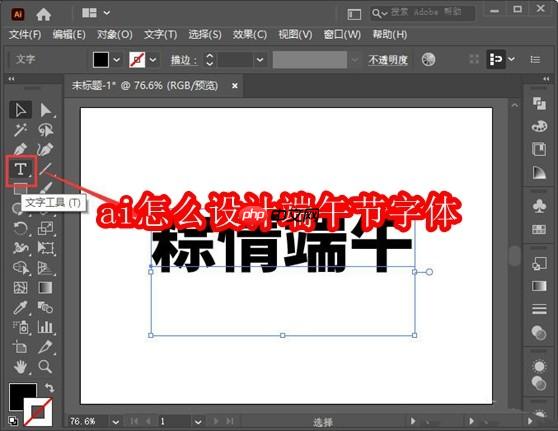Click the fill color swatch in control bar
This screenshot has width=558, height=431.
101,60
